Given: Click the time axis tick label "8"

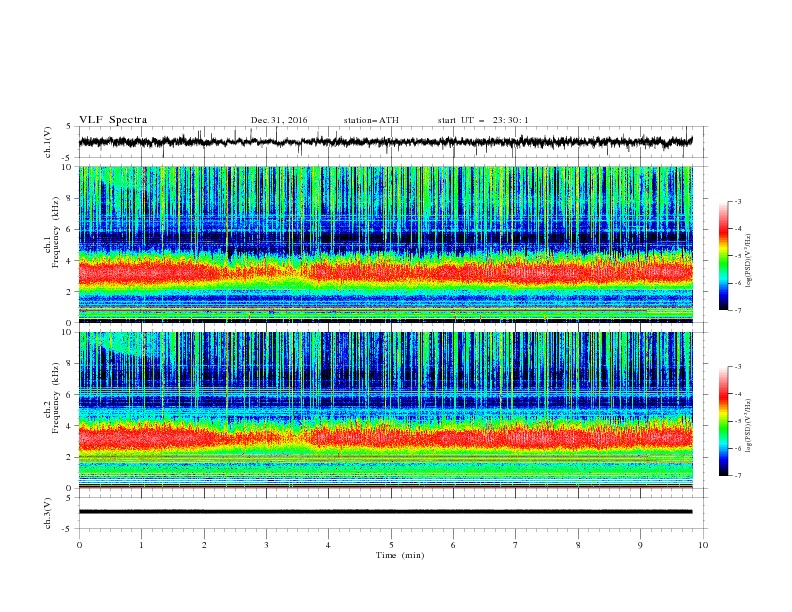Looking at the screenshot, I should (578, 545).
